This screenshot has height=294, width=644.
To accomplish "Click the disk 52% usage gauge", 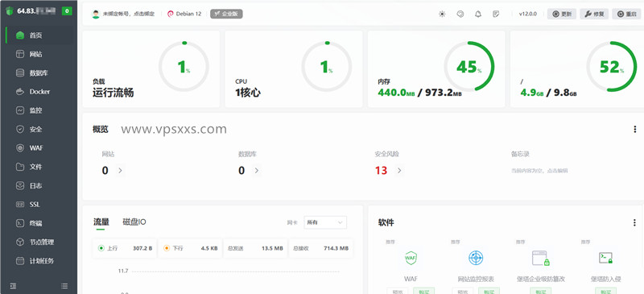I will point(612,67).
